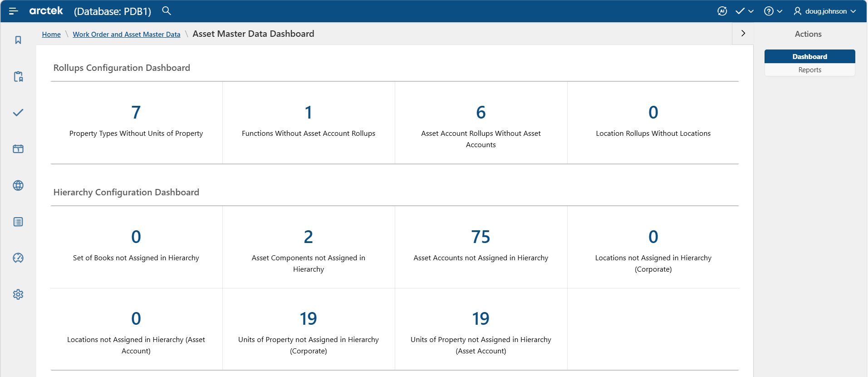868x377 pixels.
Task: Open Functions Without Asset Account Rollups tile
Action: (x=309, y=123)
